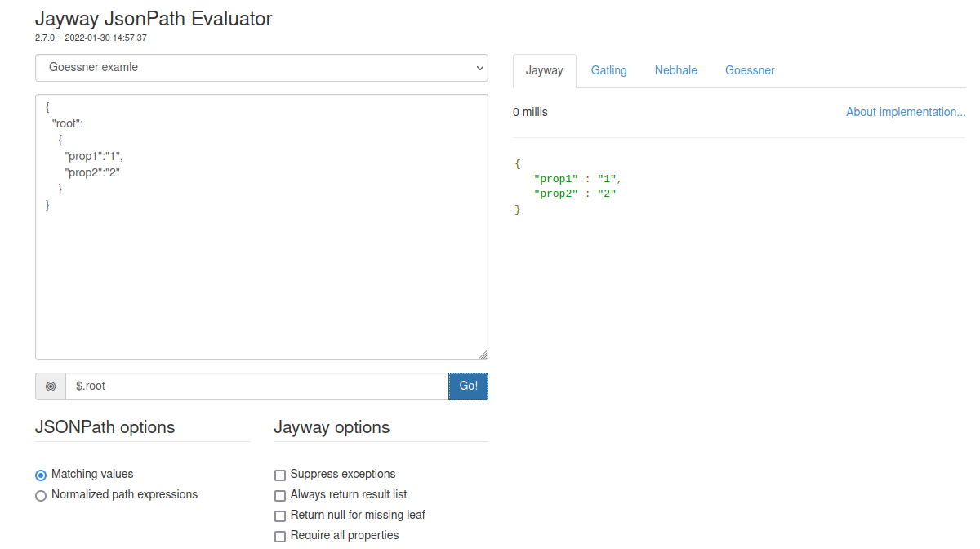The width and height of the screenshot is (980, 549).
Task: Click the 0 millis timing text
Action: tap(530, 112)
